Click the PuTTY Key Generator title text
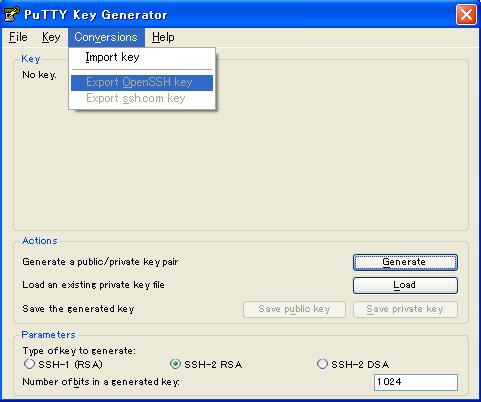Screen dimensions: 481x402 pos(95,15)
